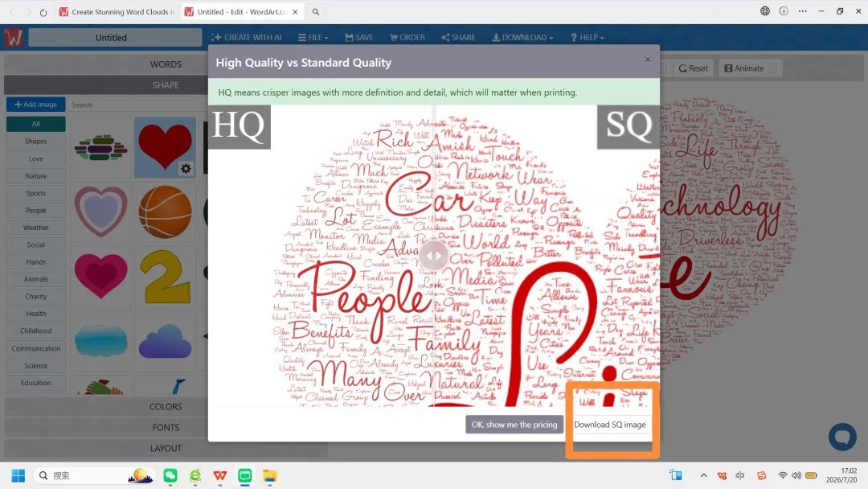The image size is (868, 489).
Task: Click the chat support bubble icon
Action: 842,436
